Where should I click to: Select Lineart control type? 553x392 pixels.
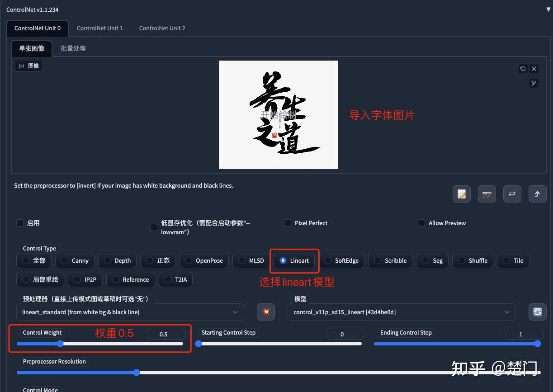[294, 260]
